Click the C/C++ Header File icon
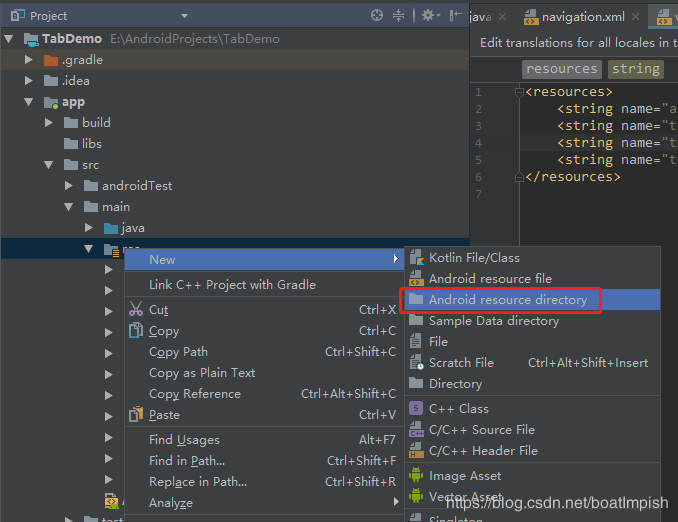The image size is (678, 522). pos(416,450)
